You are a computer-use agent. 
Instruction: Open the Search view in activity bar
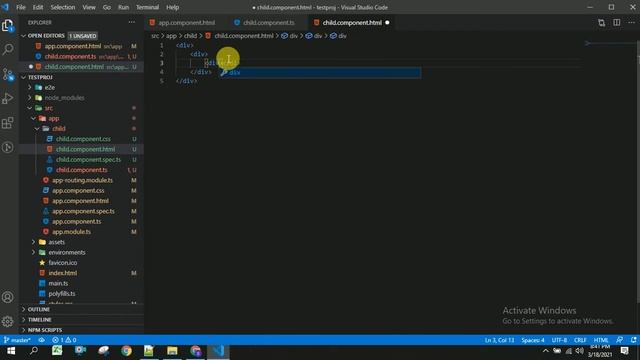point(8,50)
